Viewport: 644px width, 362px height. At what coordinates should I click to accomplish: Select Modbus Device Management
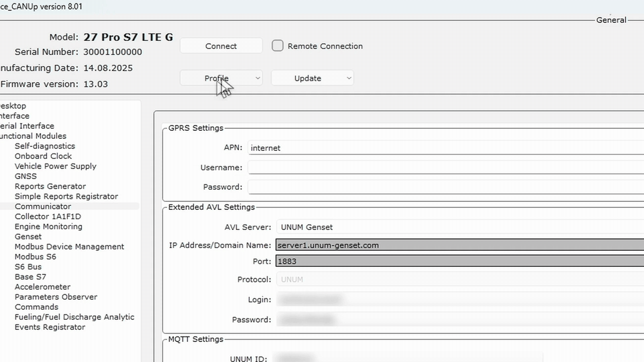(69, 247)
